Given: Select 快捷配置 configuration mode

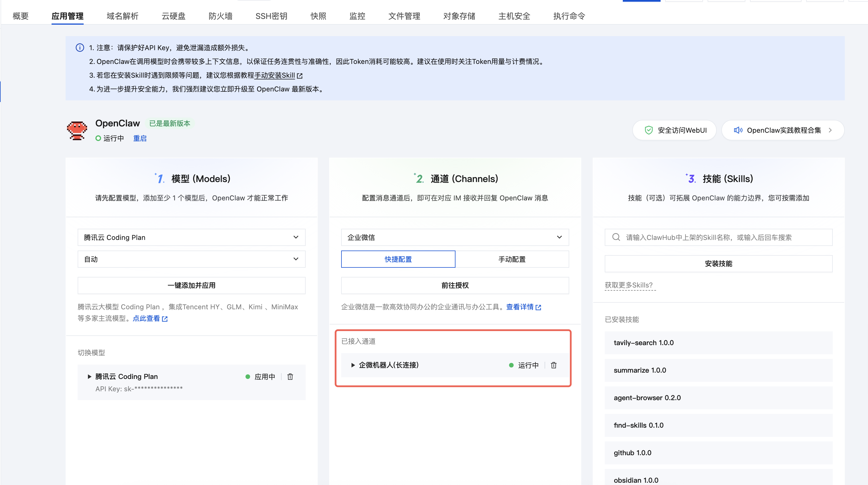Looking at the screenshot, I should (x=398, y=259).
